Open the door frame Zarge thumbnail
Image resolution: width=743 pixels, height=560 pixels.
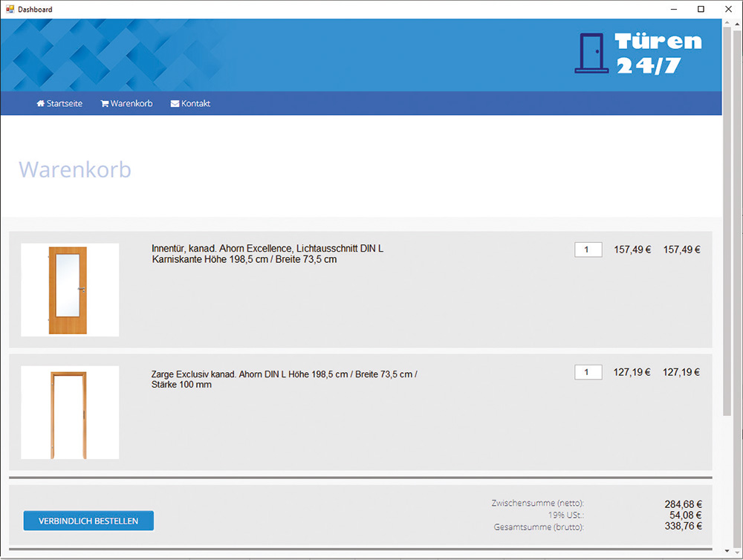70,413
